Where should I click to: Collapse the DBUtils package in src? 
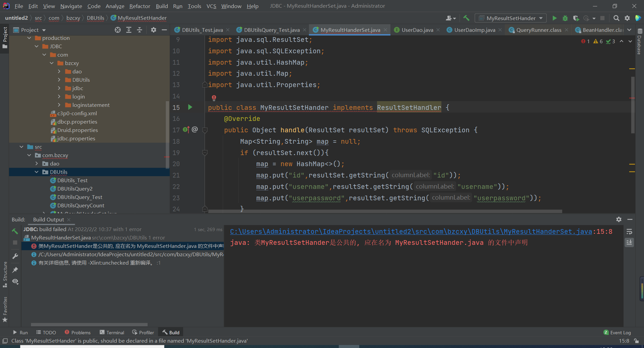(37, 172)
